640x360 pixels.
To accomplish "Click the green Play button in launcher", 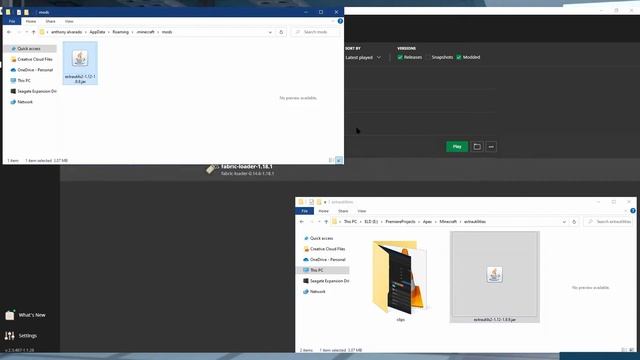I will [457, 147].
